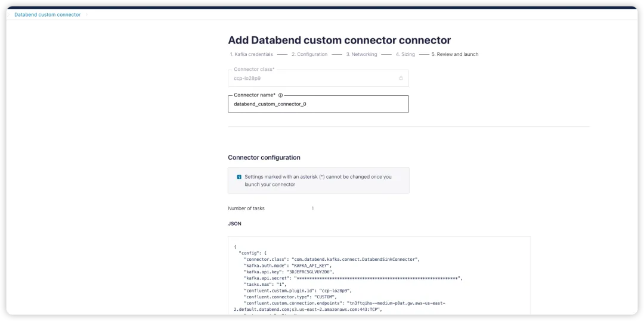644x321 pixels.
Task: Click the Number of tasks label
Action: click(x=246, y=208)
